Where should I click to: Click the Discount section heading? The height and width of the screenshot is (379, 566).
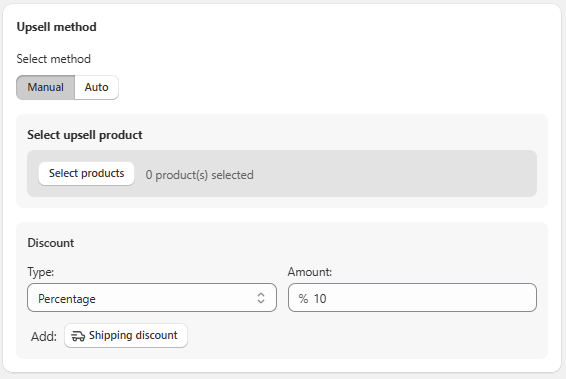click(51, 243)
